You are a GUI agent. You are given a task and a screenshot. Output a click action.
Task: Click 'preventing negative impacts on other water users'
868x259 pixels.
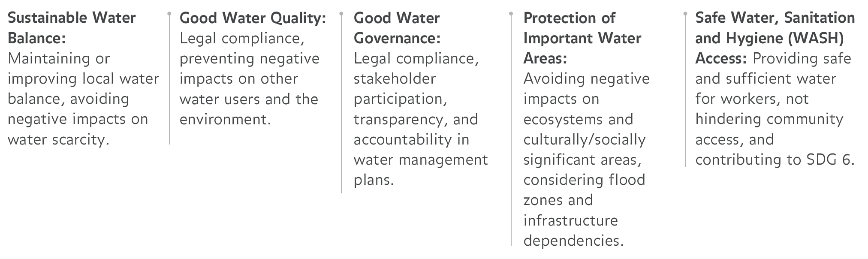point(250,79)
